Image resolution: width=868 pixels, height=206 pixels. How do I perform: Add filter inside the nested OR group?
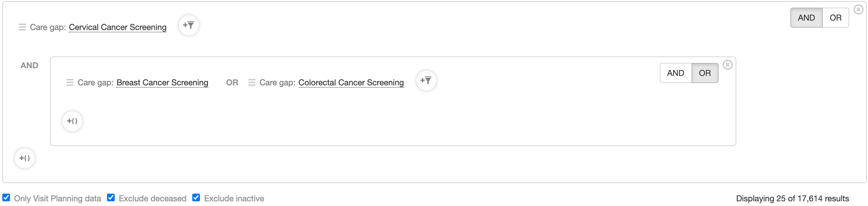tap(426, 81)
